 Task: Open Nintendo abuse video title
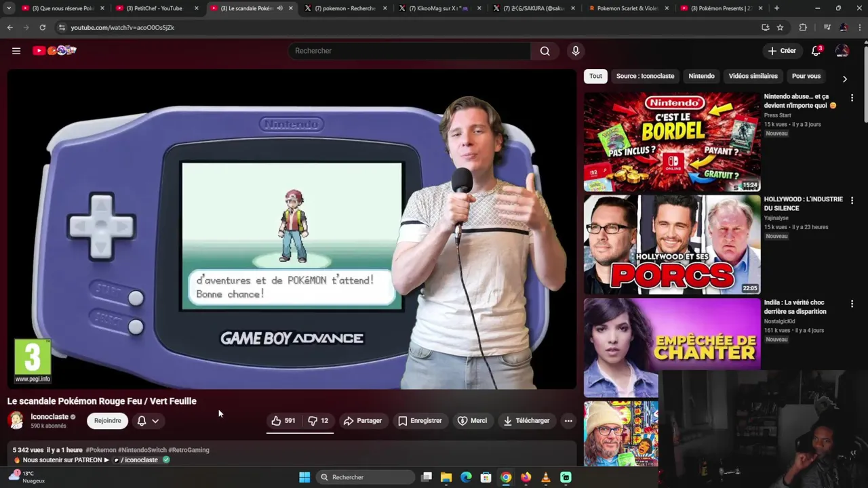coord(800,101)
